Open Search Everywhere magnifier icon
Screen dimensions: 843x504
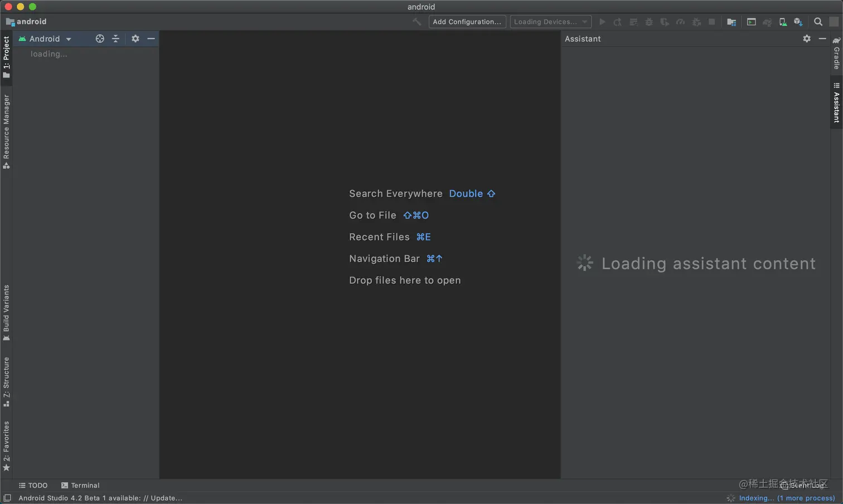tap(818, 22)
